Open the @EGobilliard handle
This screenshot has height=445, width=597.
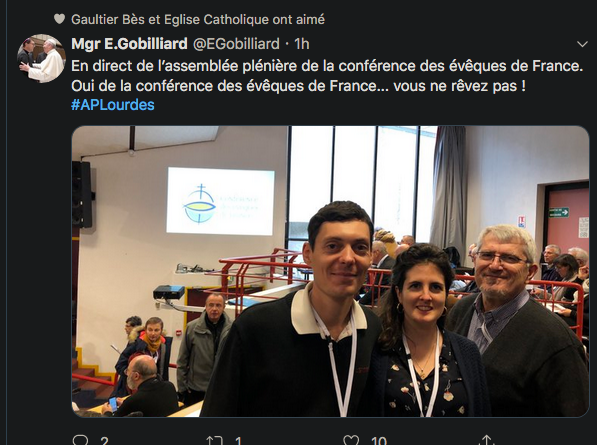tap(236, 44)
